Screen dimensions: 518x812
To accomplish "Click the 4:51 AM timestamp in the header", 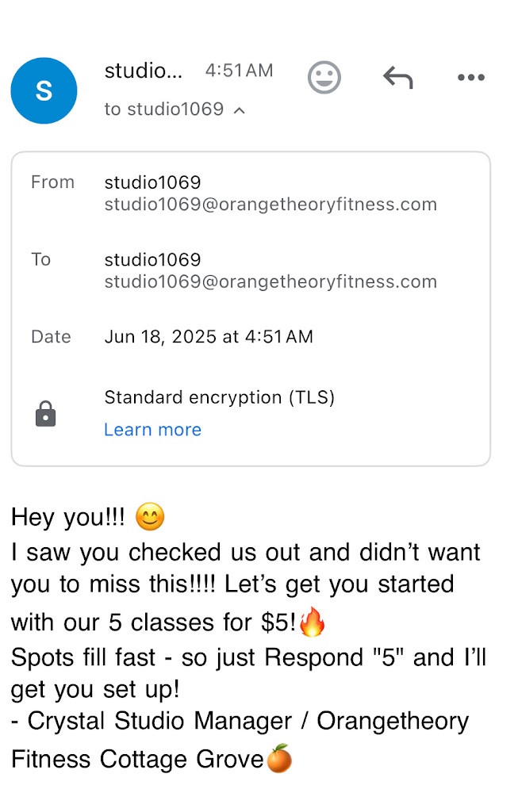I will 239,71.
